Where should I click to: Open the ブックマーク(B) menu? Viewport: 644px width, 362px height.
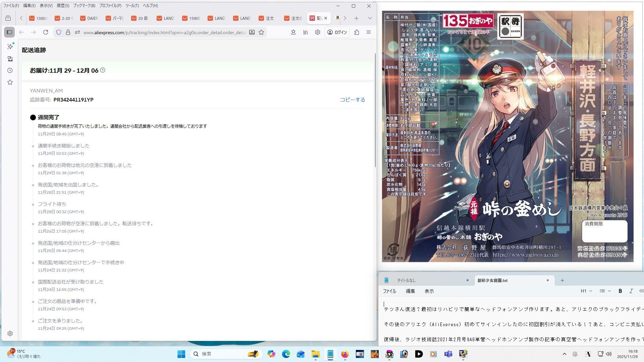point(84,5)
